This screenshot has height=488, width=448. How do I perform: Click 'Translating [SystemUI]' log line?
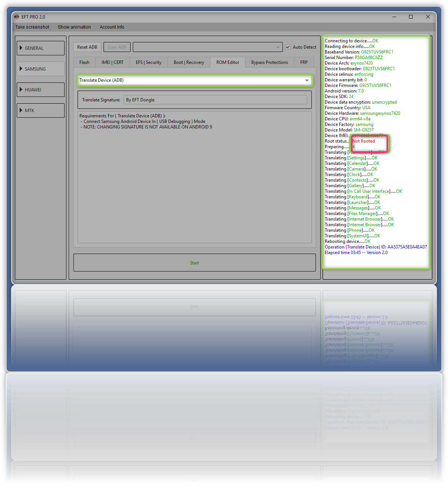point(352,236)
